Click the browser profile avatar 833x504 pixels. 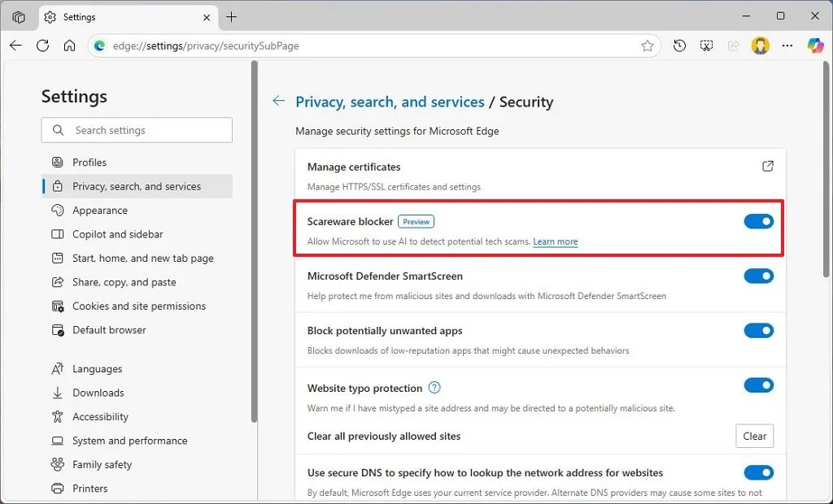click(x=760, y=46)
